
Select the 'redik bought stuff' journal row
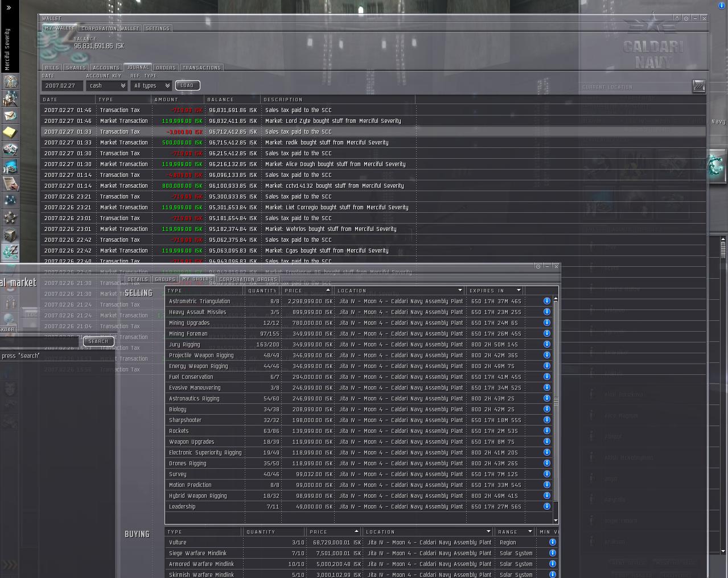tap(373, 142)
